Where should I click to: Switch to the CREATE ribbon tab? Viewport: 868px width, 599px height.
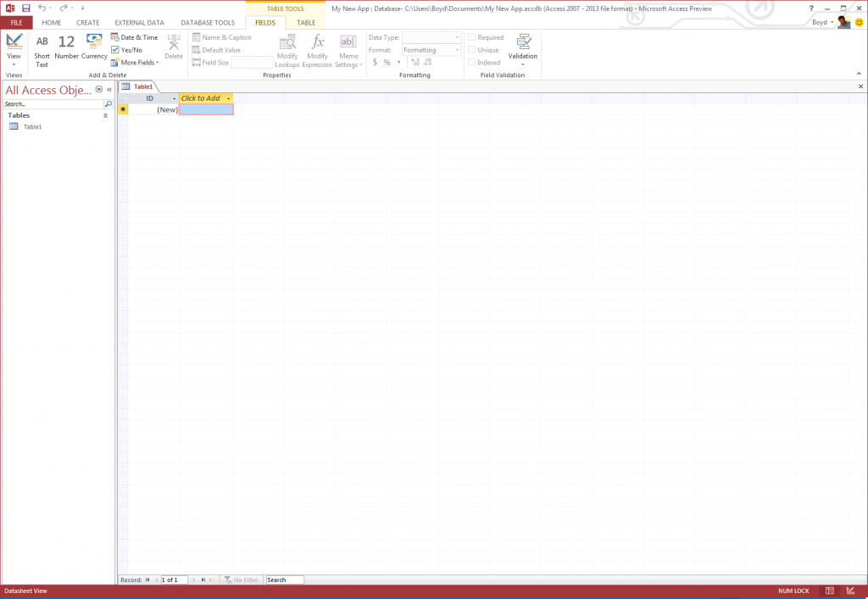pos(87,23)
